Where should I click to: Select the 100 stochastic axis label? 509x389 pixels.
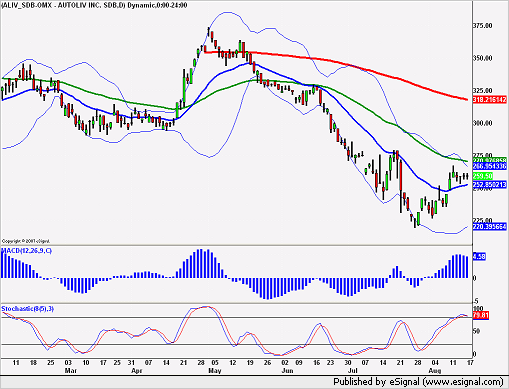point(478,308)
